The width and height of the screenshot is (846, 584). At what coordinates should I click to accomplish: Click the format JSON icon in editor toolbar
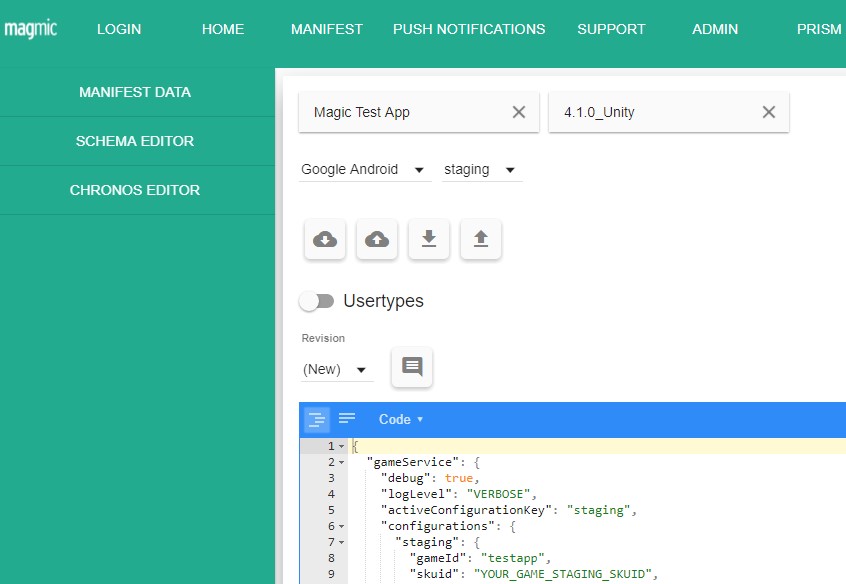pos(317,419)
